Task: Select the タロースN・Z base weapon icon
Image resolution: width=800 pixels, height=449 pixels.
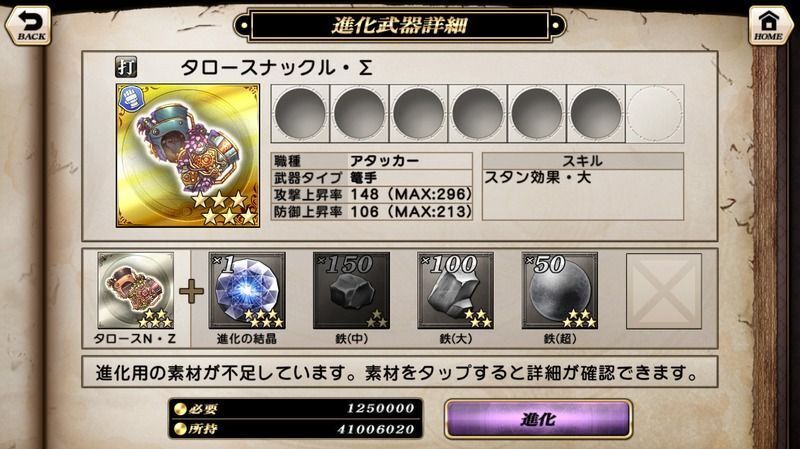Action: [136, 290]
